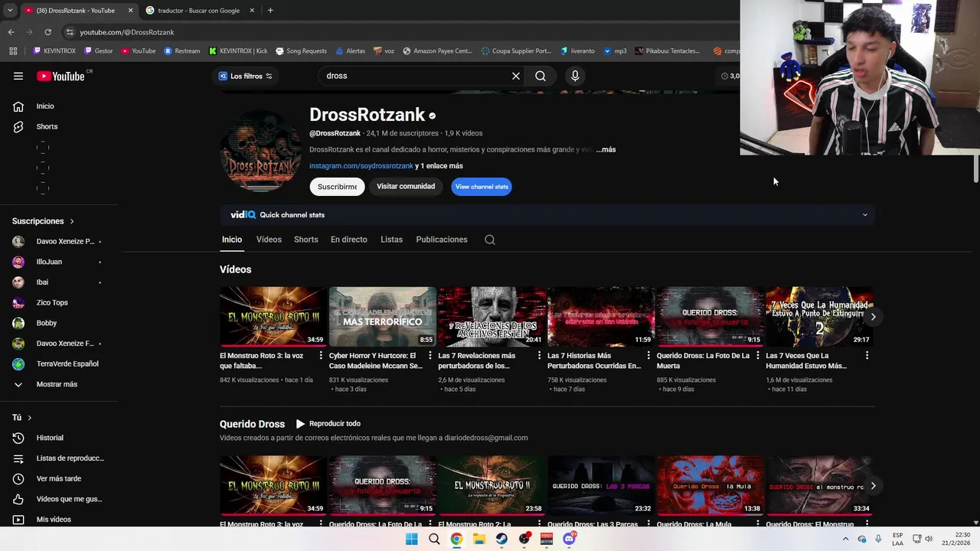Screen dimensions: 980x551
Task: Click Visitar comunidad button
Action: click(x=406, y=187)
